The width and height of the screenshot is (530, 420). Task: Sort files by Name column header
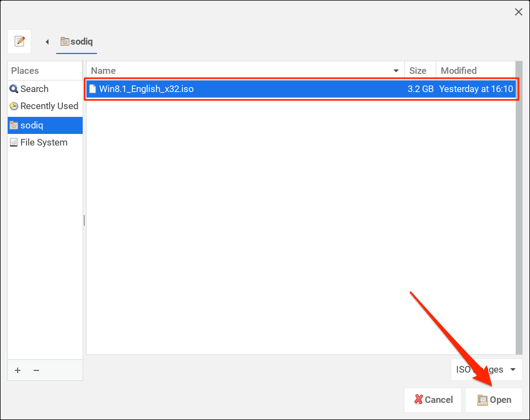[x=245, y=71]
